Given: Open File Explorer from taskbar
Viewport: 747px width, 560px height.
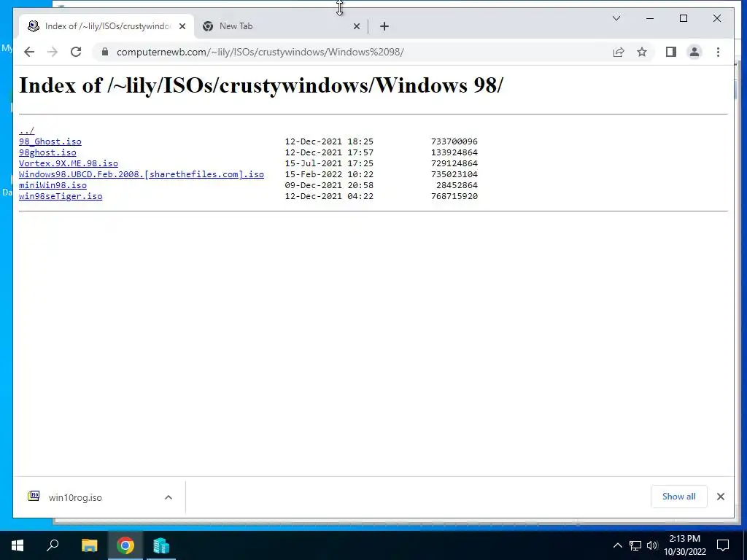Looking at the screenshot, I should pos(89,545).
